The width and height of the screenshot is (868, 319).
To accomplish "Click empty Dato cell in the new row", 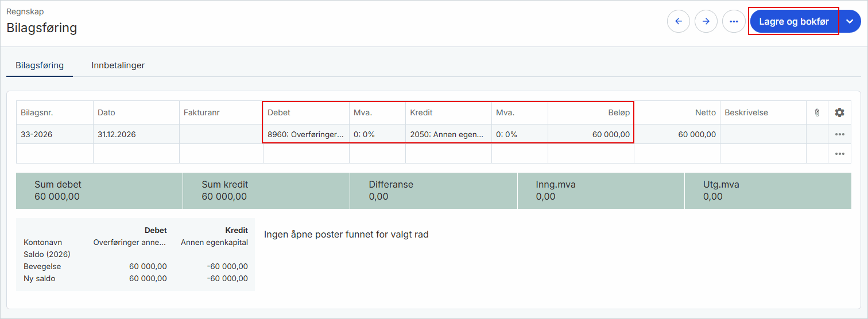I will tap(136, 154).
